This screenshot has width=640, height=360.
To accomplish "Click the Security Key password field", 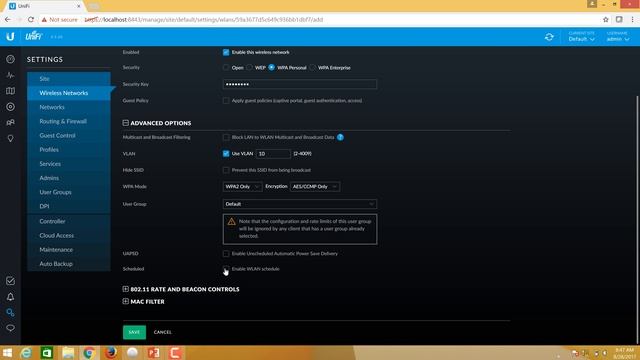I will pyautogui.click(x=300, y=84).
